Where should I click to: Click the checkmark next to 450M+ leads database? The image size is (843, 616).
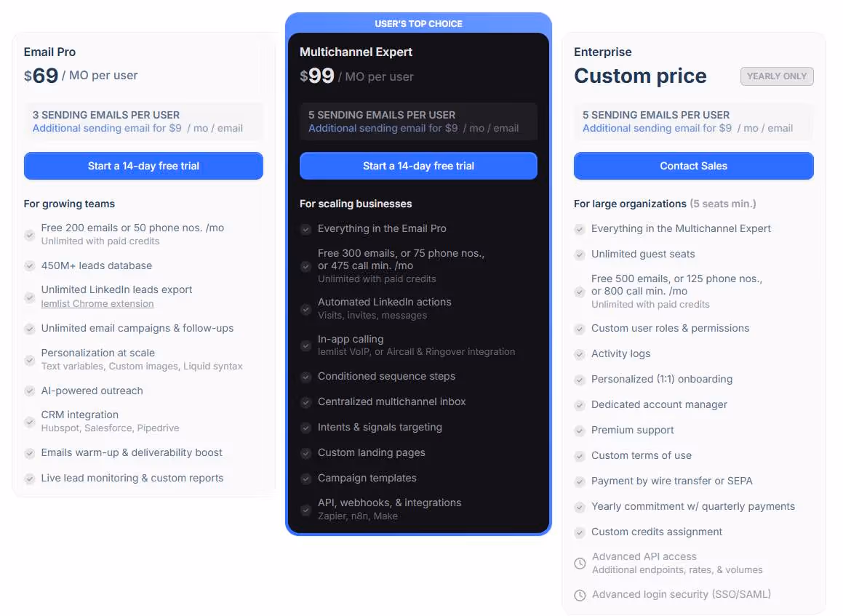click(x=29, y=266)
